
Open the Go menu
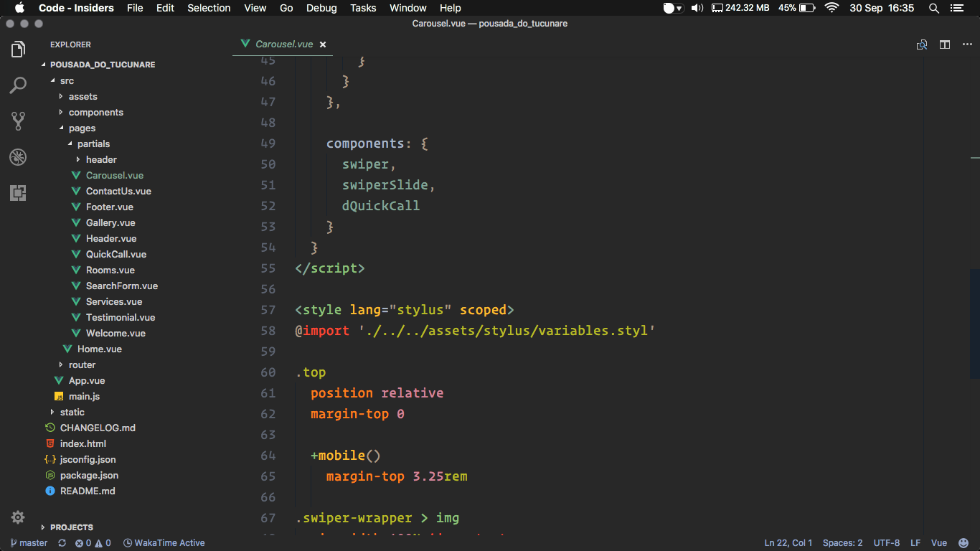286,8
